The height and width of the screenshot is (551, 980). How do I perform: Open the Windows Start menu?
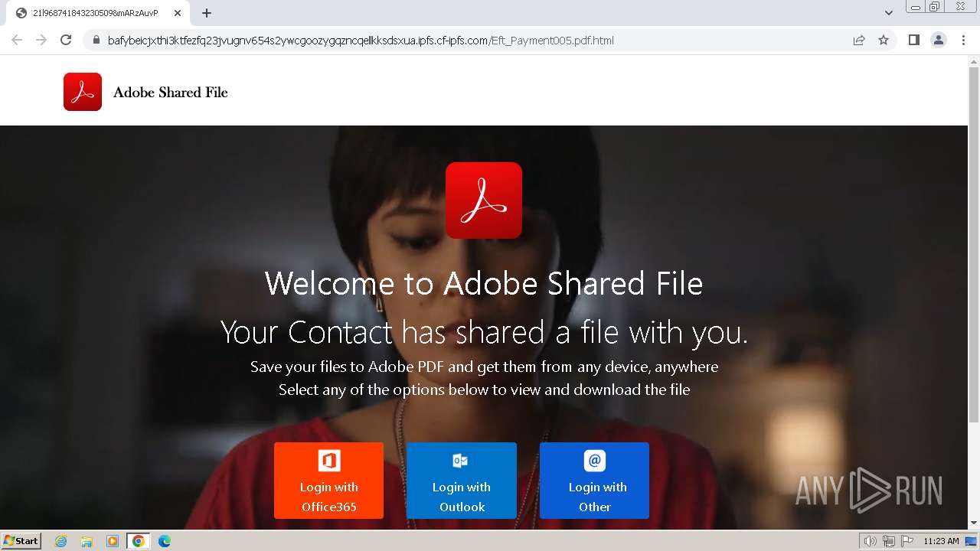(21, 541)
